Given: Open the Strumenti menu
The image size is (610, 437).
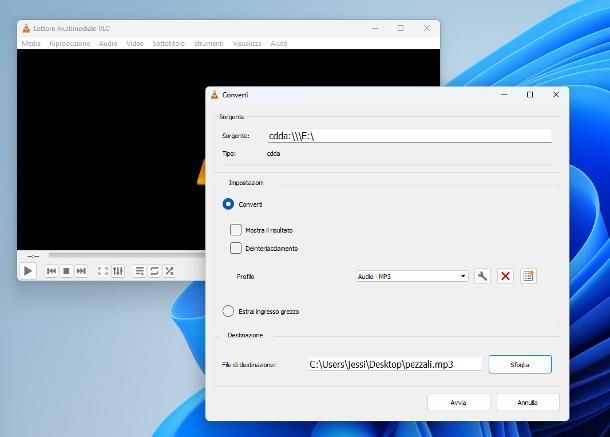Looking at the screenshot, I should pos(209,43).
